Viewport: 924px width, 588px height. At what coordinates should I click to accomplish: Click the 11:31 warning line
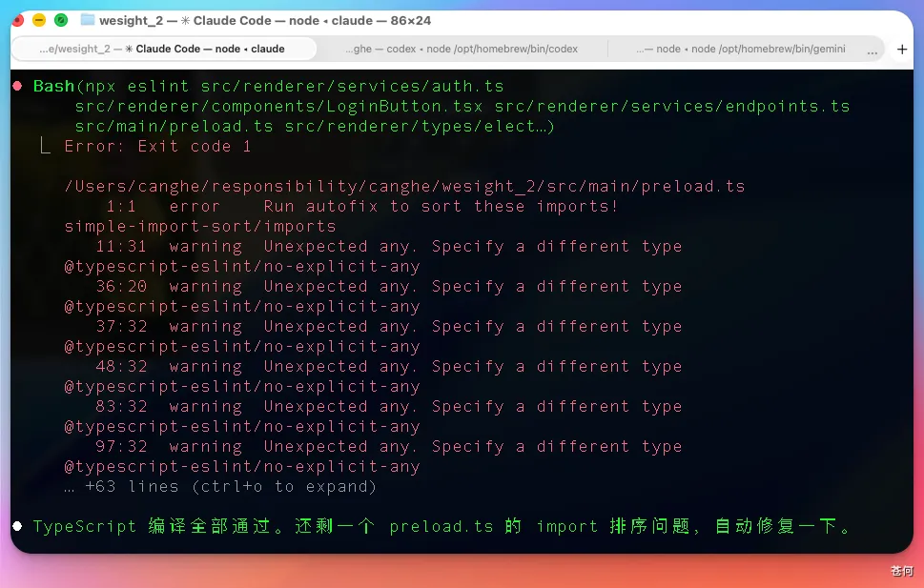point(388,247)
